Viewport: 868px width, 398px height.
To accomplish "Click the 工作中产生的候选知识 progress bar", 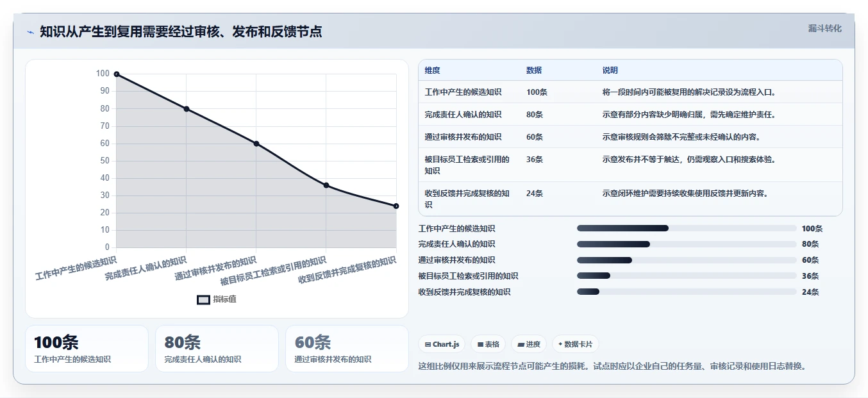I will click(687, 228).
